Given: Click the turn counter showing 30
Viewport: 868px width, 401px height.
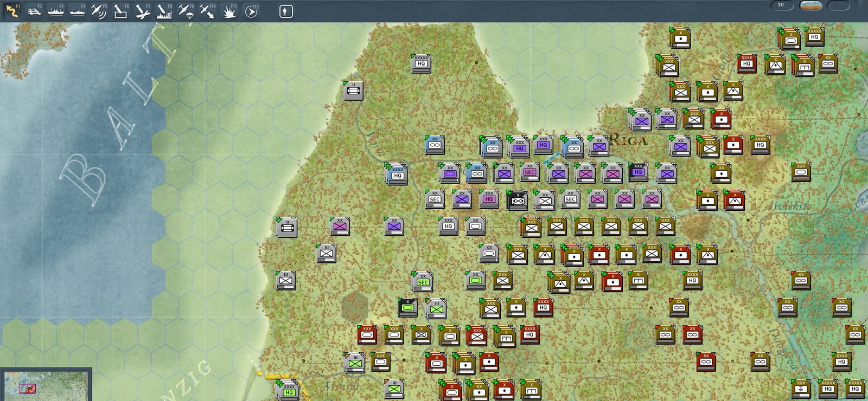Looking at the screenshot, I should click(x=782, y=5).
